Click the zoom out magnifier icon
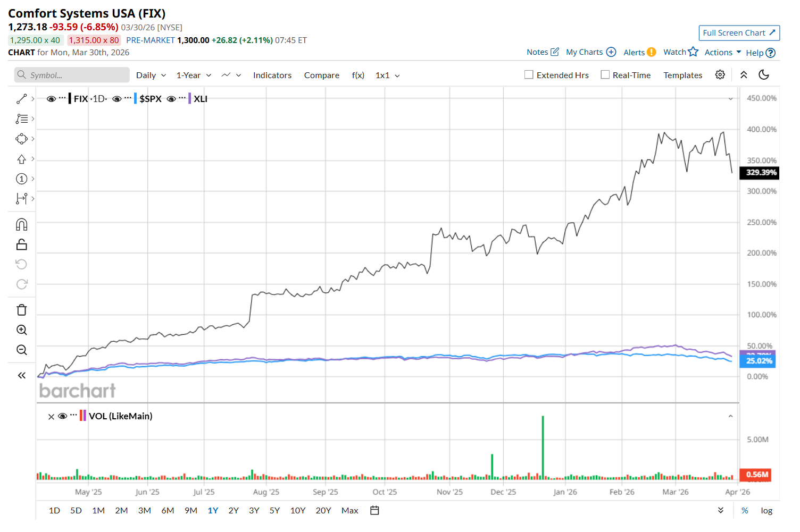This screenshot has height=532, width=800. (x=22, y=350)
